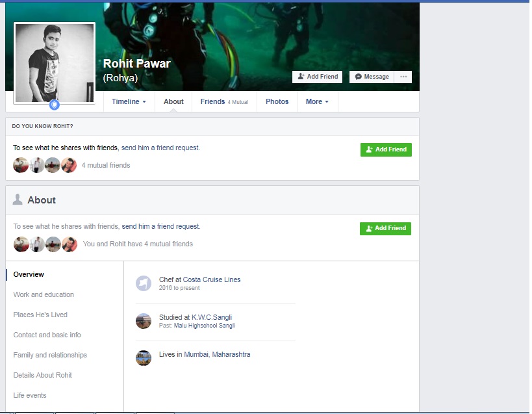Click 'send him a friend request' link in top section
Viewport: 532px width, 414px height.
coord(160,148)
